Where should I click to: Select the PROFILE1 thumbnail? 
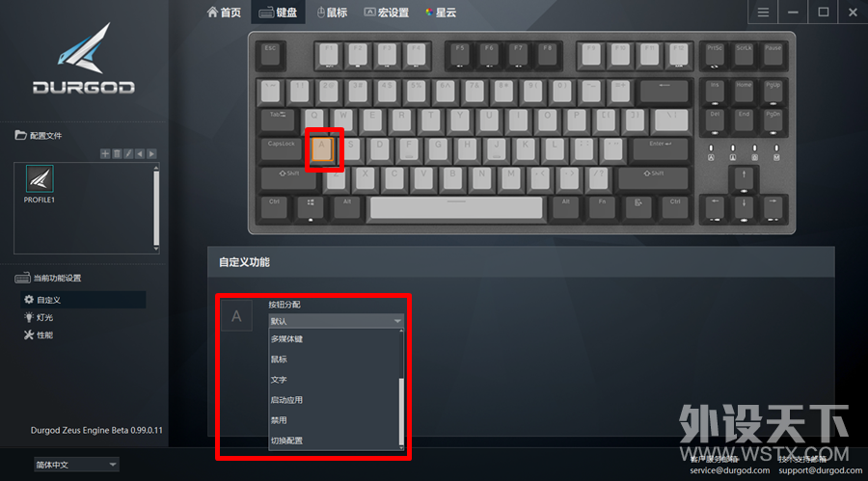tap(40, 184)
